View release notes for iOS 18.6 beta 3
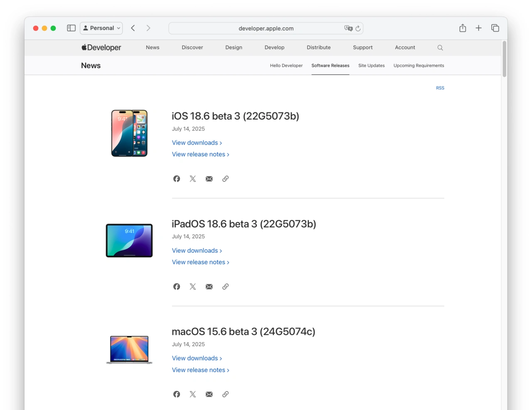 (199, 154)
